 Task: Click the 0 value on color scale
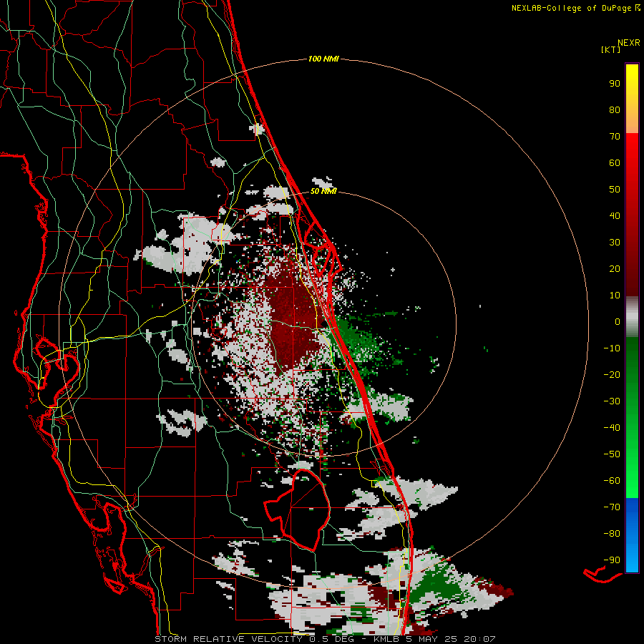pos(618,321)
